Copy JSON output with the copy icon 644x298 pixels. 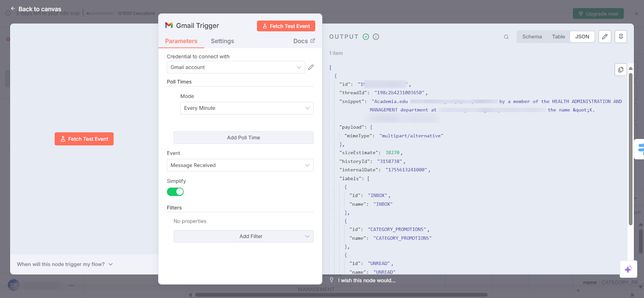coord(621,70)
